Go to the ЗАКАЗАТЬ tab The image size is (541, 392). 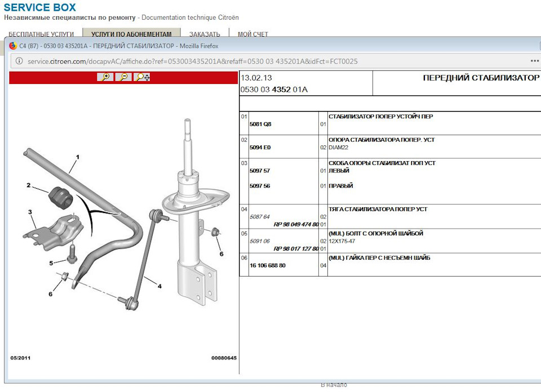tap(205, 34)
